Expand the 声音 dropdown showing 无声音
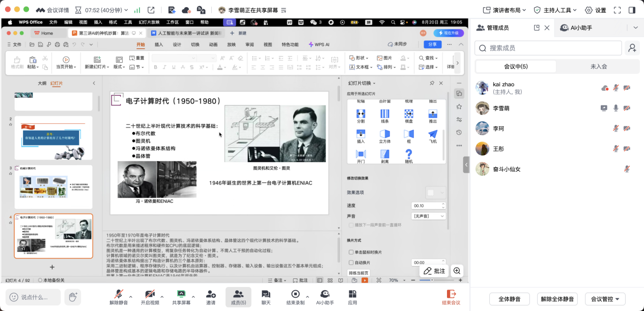This screenshot has width=644, height=311. [x=428, y=216]
